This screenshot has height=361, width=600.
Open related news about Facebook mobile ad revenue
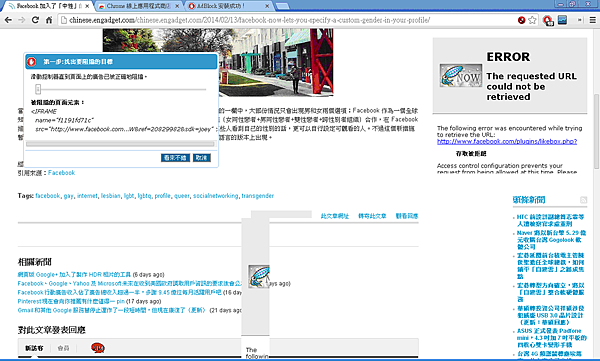(119, 292)
